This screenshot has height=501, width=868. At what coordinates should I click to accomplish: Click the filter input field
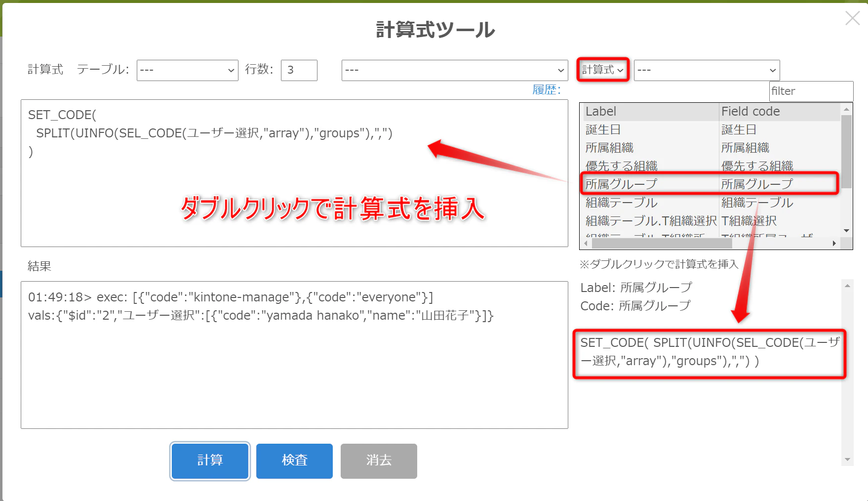(811, 91)
